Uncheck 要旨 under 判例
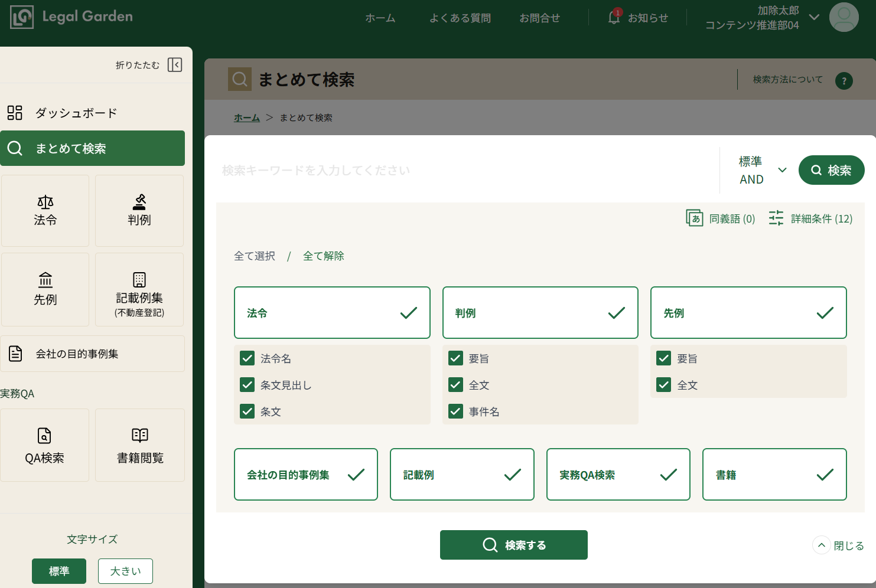 click(455, 358)
